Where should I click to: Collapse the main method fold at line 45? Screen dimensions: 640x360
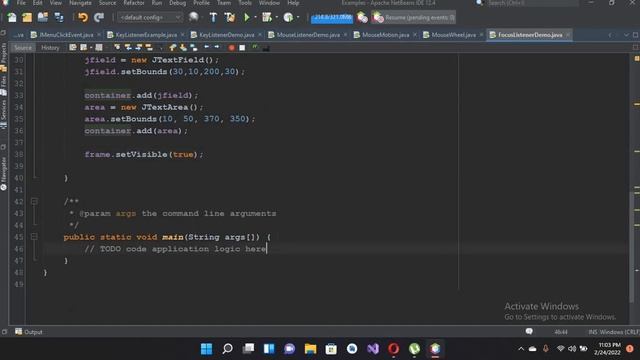[x=34, y=237]
